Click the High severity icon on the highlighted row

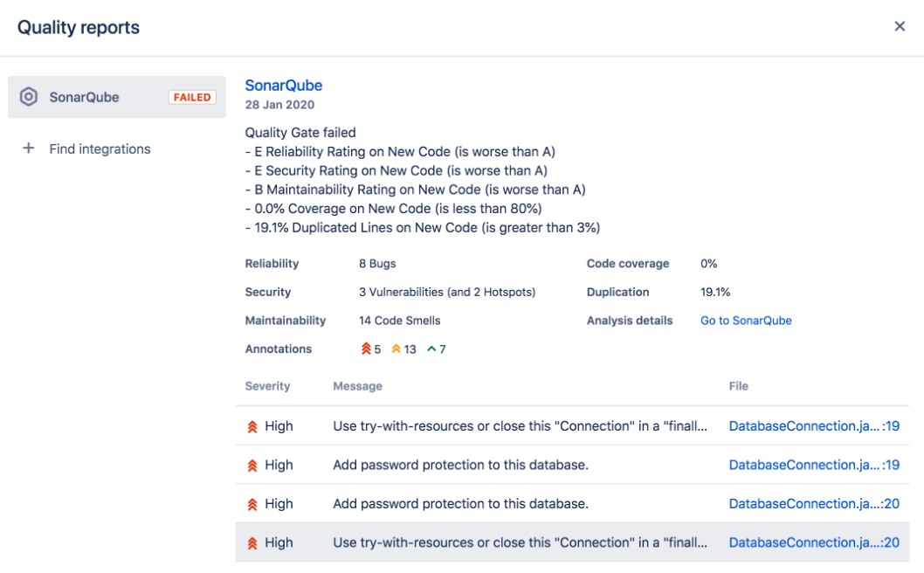click(x=252, y=542)
